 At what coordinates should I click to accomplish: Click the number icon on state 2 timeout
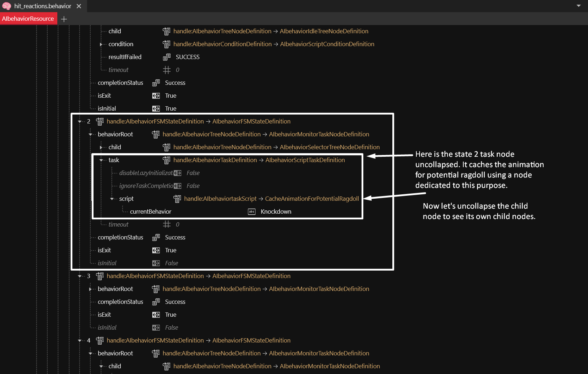pyautogui.click(x=167, y=224)
